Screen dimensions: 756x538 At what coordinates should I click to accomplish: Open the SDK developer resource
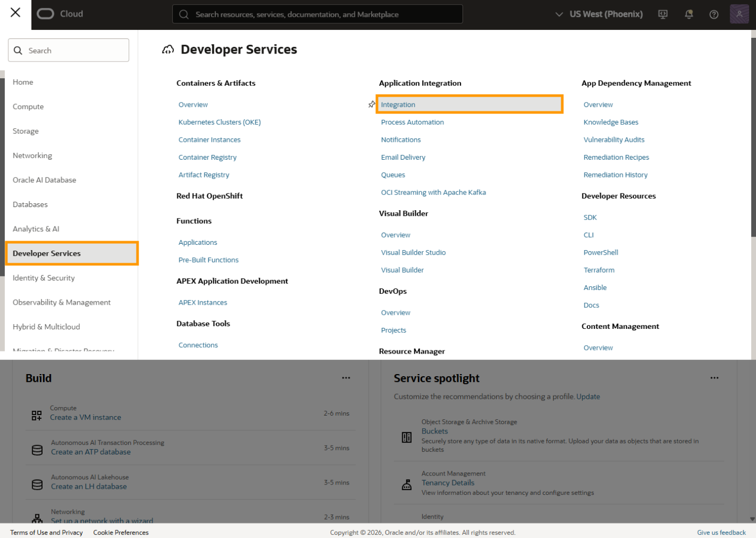pos(590,218)
